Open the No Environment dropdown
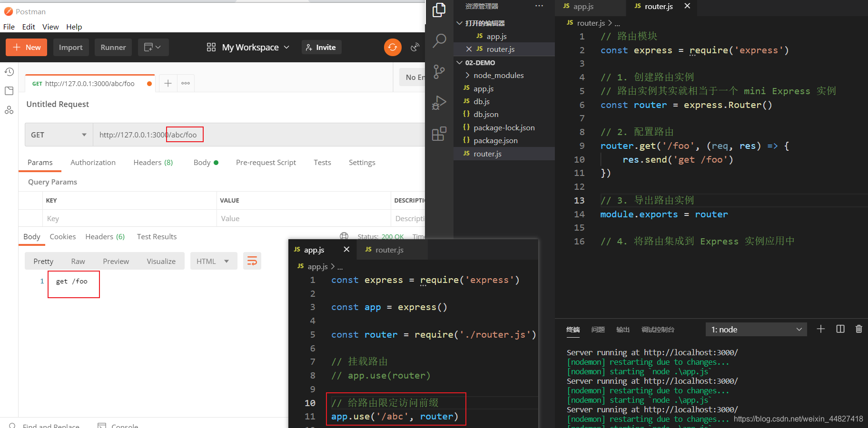Viewport: 868px width, 428px height. tap(412, 77)
